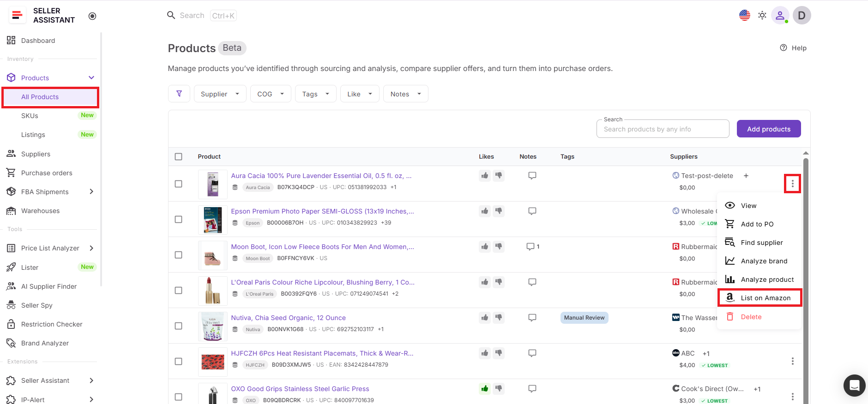Image resolution: width=868 pixels, height=404 pixels.
Task: Click the US flag marketplace icon
Action: pyautogui.click(x=745, y=15)
